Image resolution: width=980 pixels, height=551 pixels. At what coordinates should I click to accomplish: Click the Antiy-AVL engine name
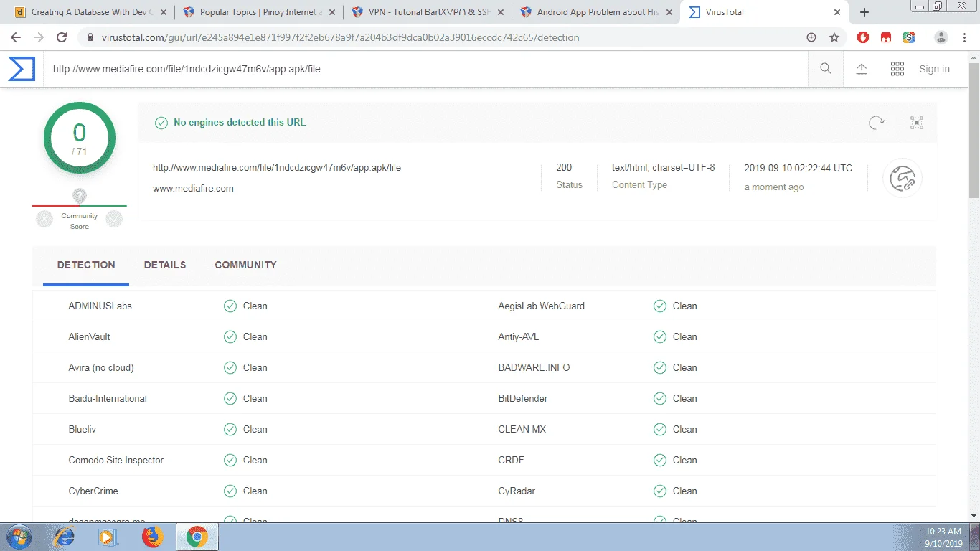(519, 337)
